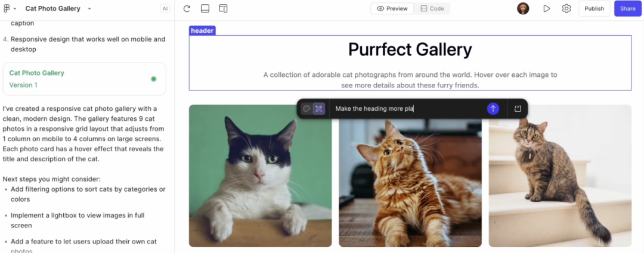Click the select-parent icon in prompt bar

point(518,109)
